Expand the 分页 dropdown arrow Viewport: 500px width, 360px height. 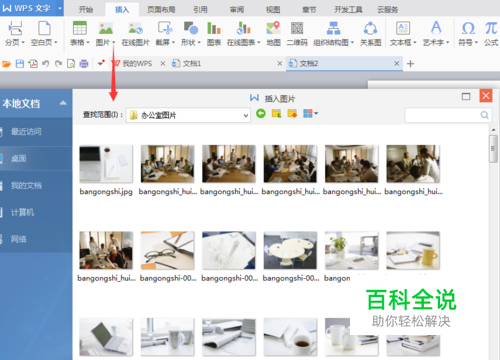[23, 42]
